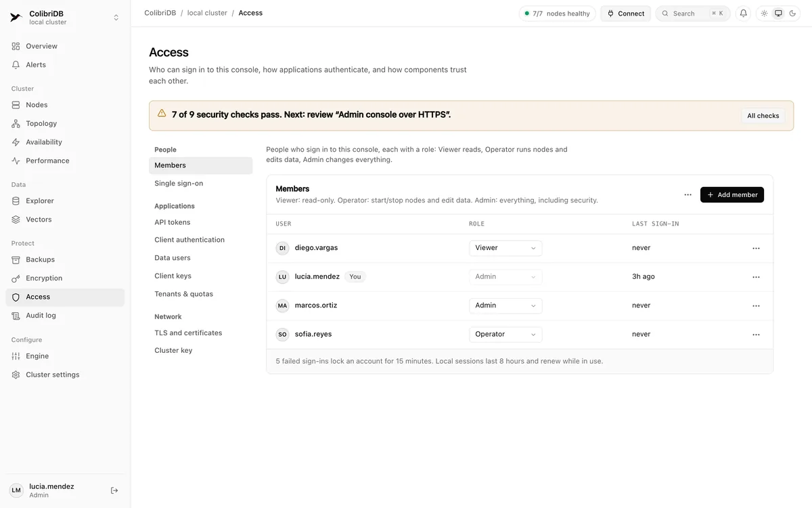Open the Client keys section
The width and height of the screenshot is (812, 508).
coord(200,276)
